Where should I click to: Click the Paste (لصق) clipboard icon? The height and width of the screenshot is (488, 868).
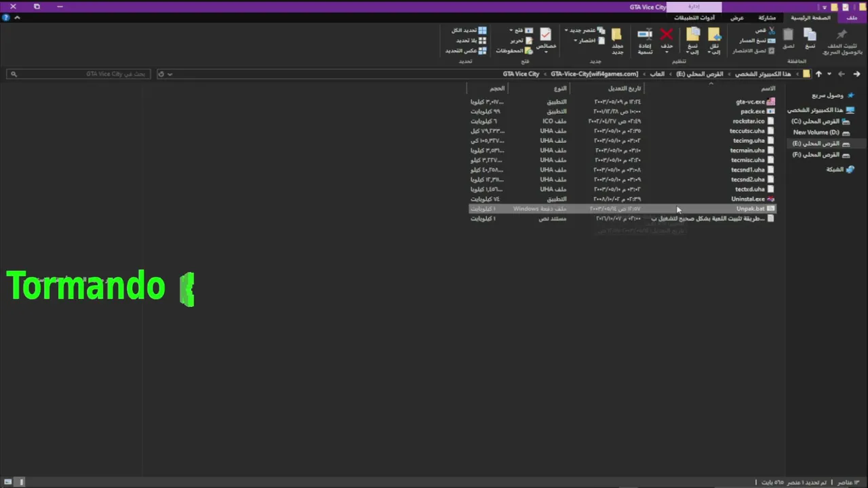tap(788, 35)
